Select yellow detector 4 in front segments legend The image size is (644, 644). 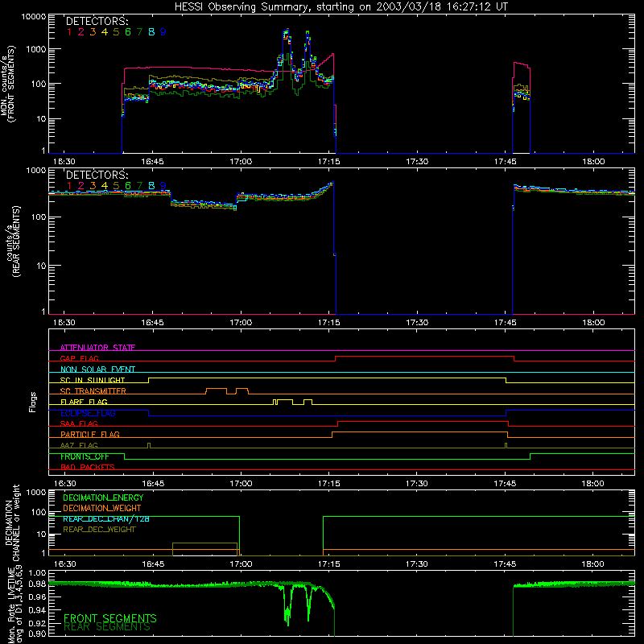(x=105, y=32)
